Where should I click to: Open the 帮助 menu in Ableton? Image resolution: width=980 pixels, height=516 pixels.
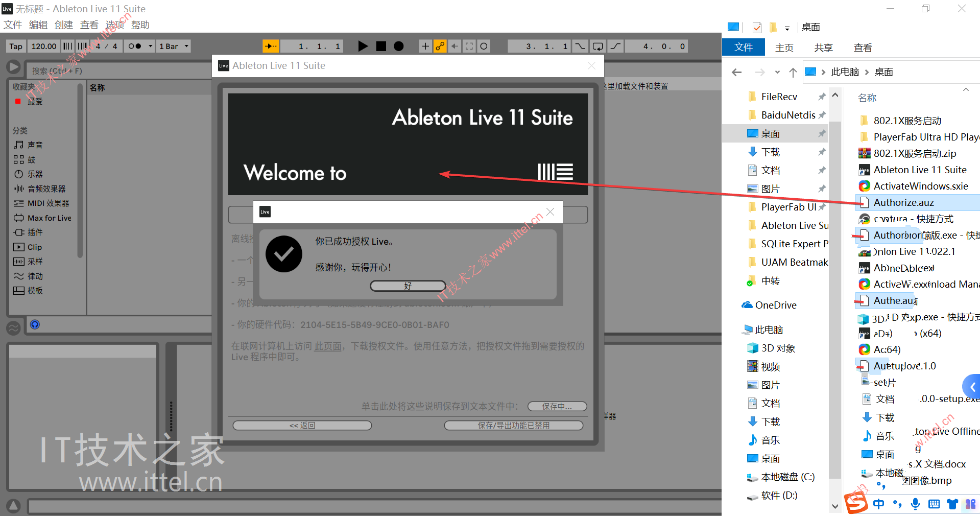[x=140, y=25]
